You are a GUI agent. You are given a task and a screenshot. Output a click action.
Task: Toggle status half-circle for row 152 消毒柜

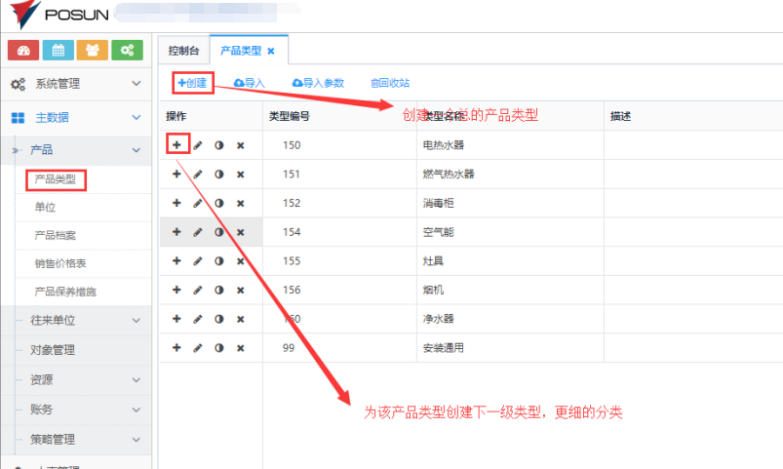(x=219, y=203)
